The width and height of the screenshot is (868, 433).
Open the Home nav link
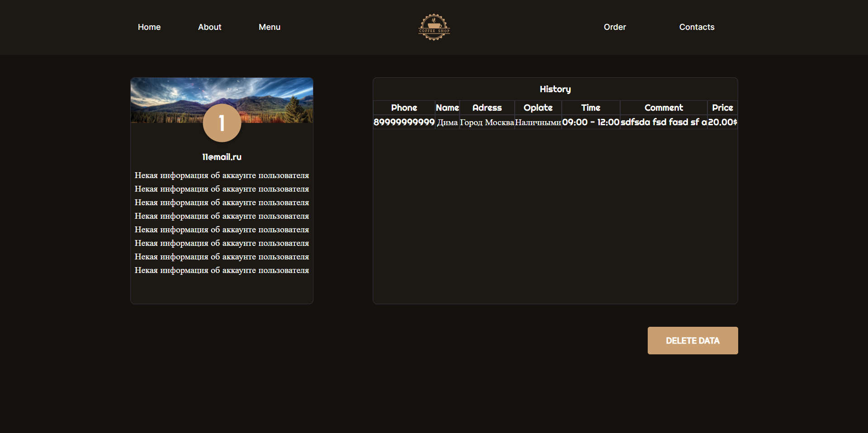point(149,27)
